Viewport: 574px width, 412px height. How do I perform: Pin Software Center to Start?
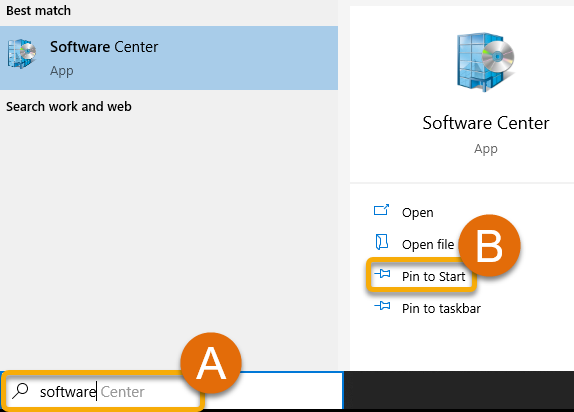[433, 276]
